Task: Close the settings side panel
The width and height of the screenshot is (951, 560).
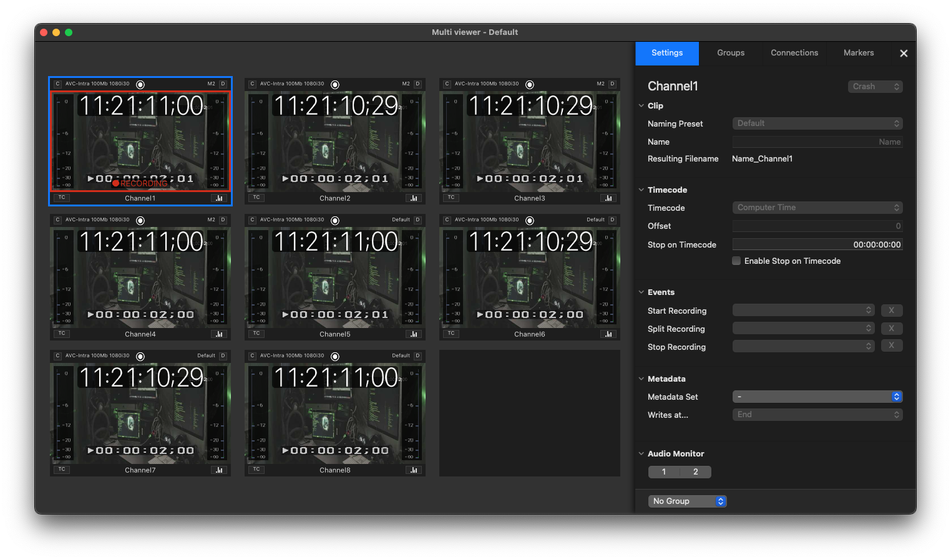Action: pyautogui.click(x=904, y=54)
